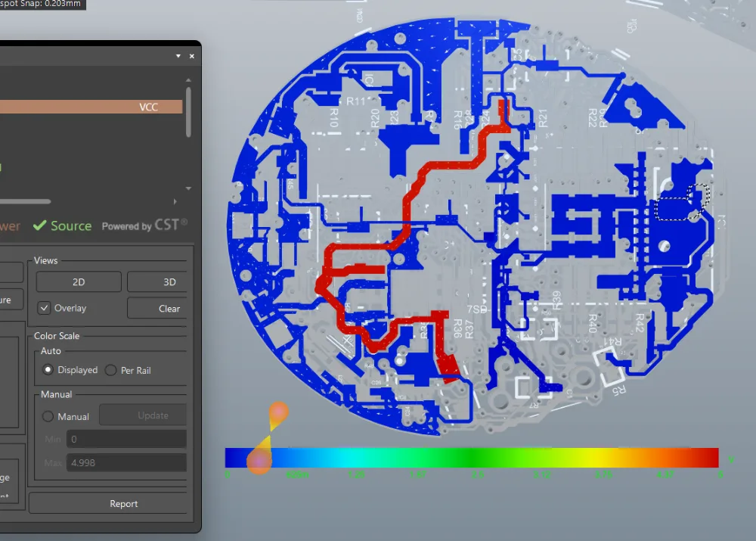Click the Update button
The image size is (756, 541).
pos(143,415)
